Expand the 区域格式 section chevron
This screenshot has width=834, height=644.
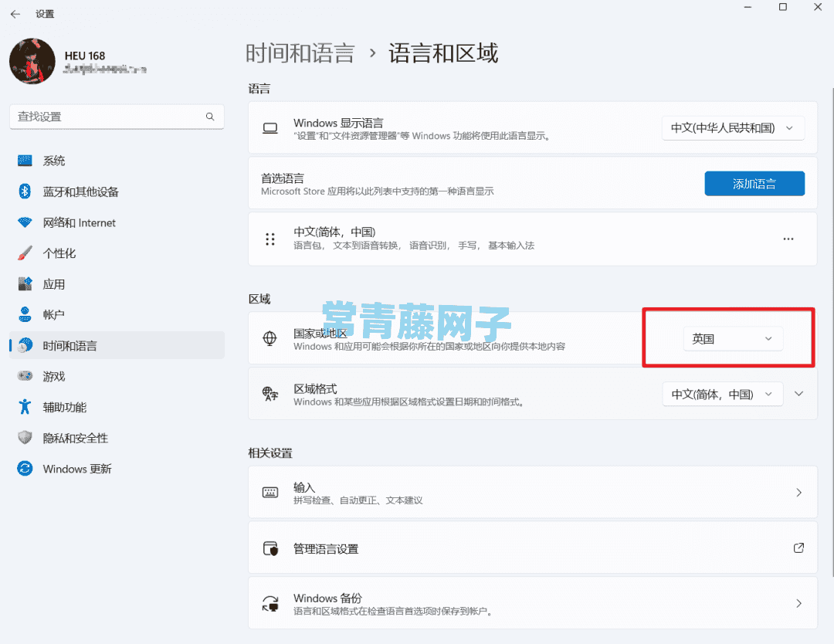[x=799, y=394]
